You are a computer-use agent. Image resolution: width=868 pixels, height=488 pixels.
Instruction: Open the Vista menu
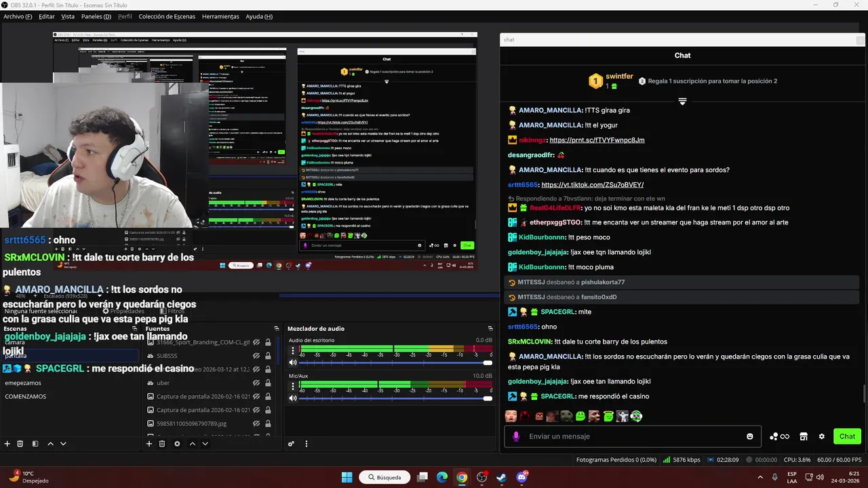click(68, 16)
